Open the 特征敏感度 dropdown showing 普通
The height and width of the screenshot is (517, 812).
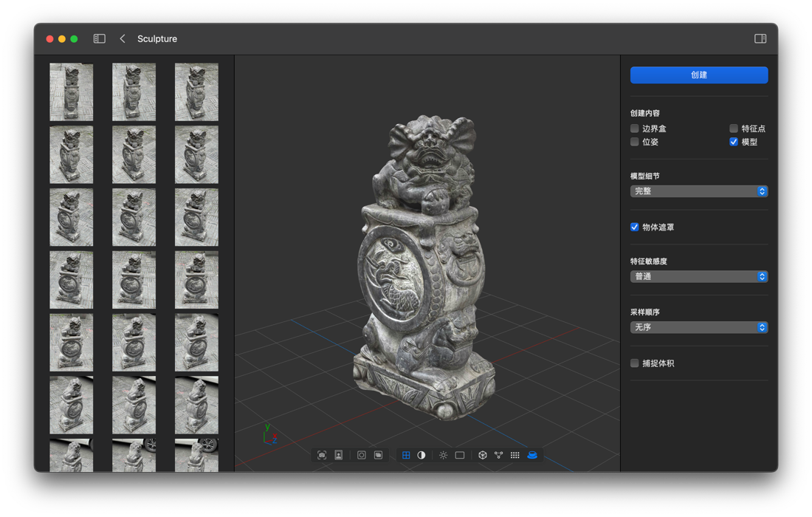coord(699,277)
